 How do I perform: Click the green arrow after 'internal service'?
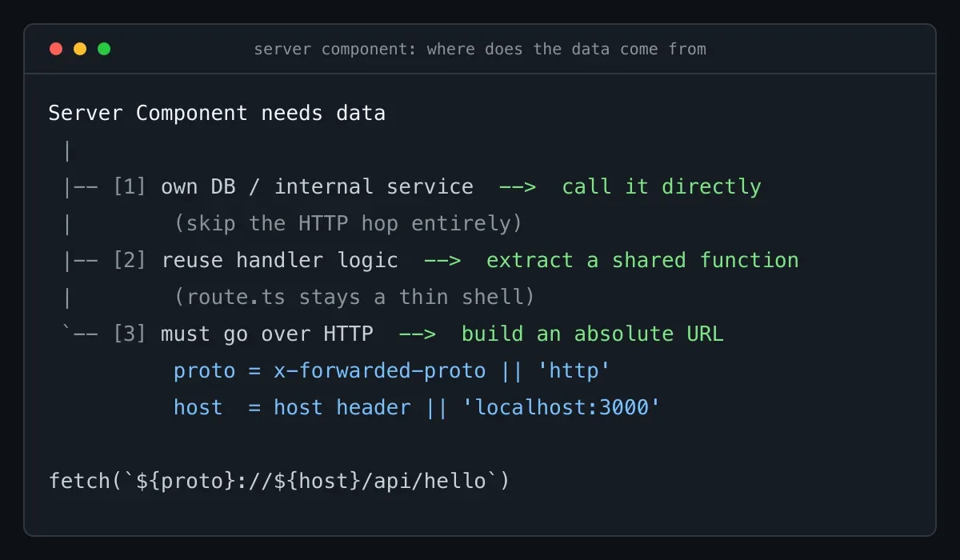(x=518, y=186)
